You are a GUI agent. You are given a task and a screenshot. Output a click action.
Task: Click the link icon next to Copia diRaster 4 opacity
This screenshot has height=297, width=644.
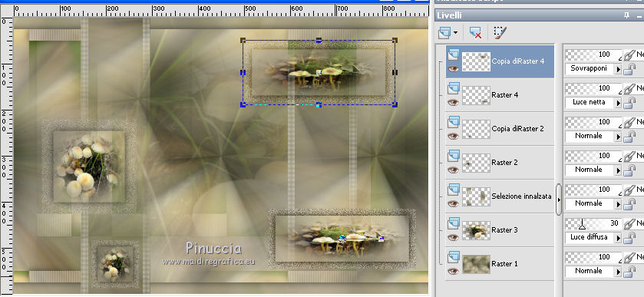click(629, 54)
